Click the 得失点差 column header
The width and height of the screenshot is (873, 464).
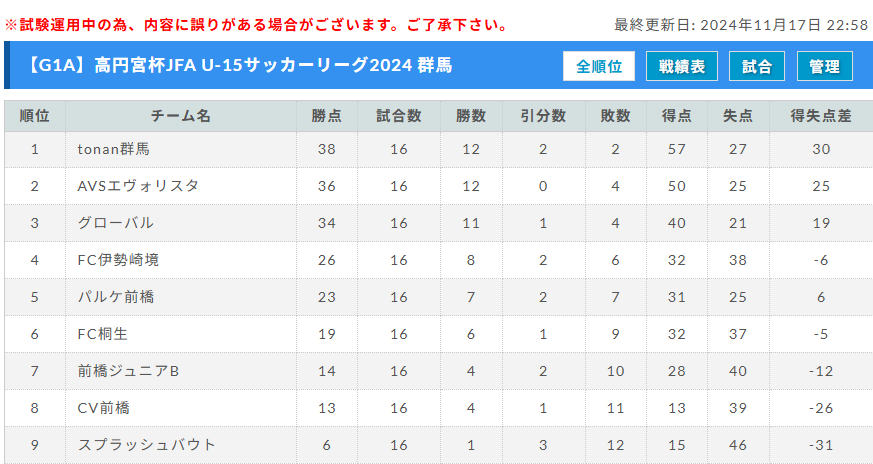pos(821,116)
